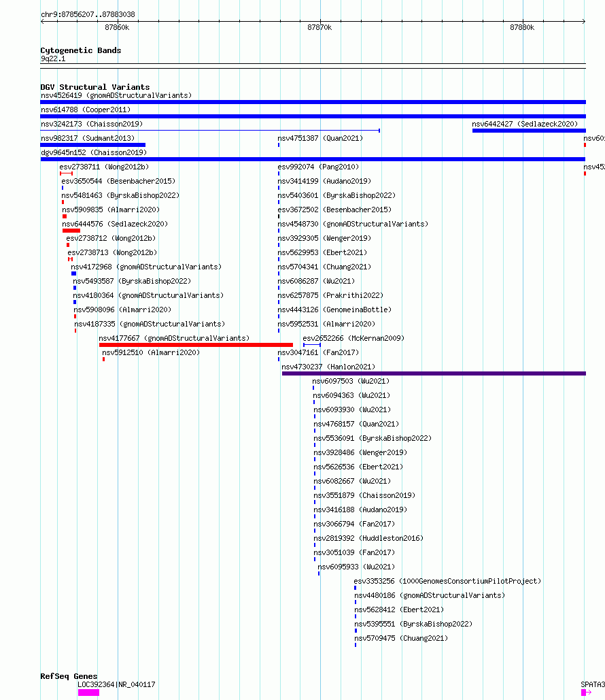Open nsv6097503 (Wu2021) label
The height and width of the screenshot is (700, 605).
coord(351,381)
